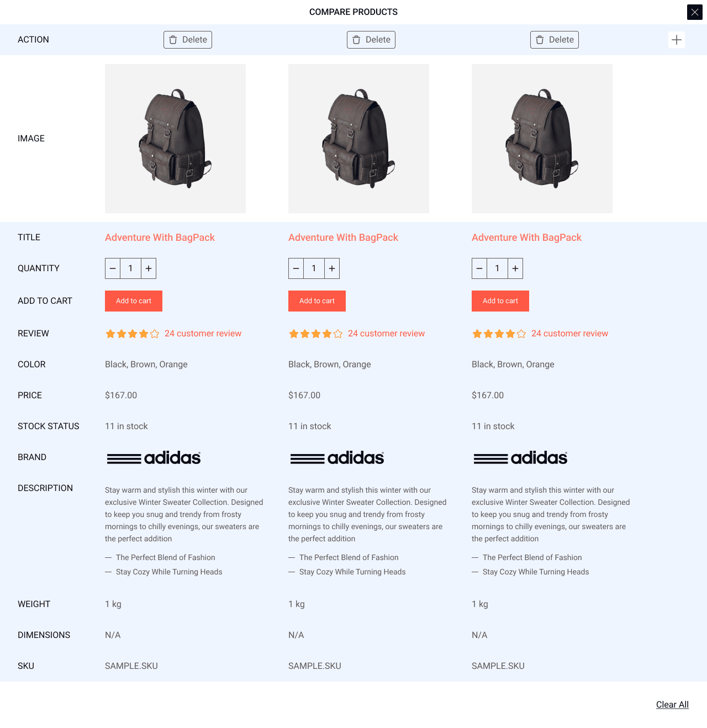Open first product's Adventure With BagPack title
The image size is (707, 728).
pos(160,238)
